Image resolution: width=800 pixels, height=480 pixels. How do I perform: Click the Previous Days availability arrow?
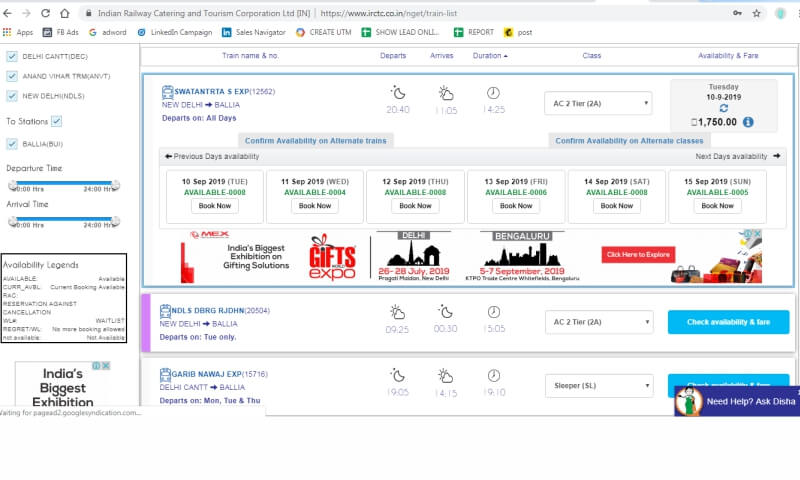point(168,156)
